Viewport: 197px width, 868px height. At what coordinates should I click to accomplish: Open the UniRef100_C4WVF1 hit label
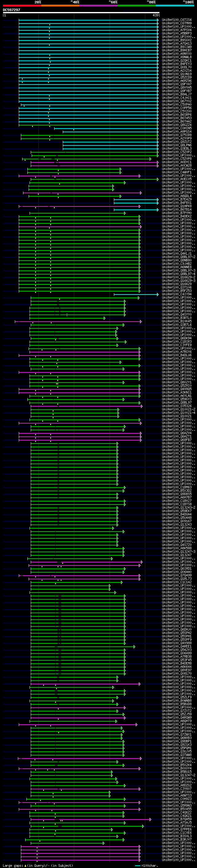coord(177,172)
